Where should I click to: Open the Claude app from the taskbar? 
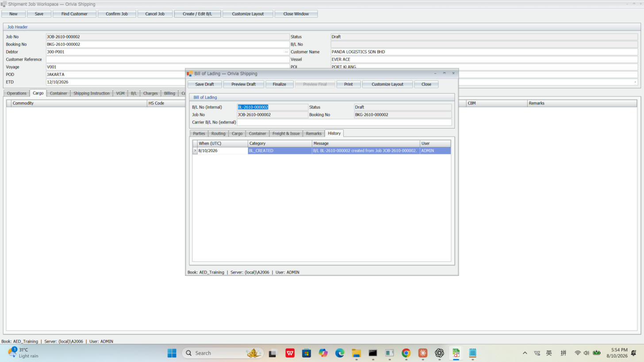click(x=423, y=353)
